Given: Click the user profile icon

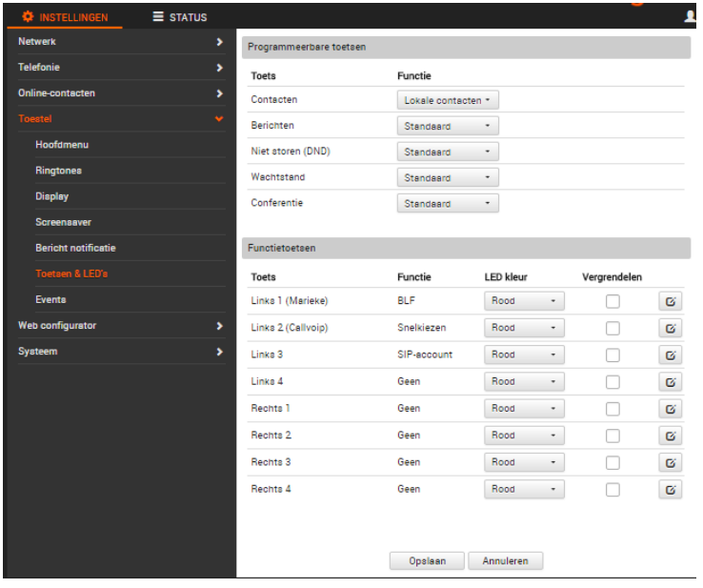Looking at the screenshot, I should [693, 16].
